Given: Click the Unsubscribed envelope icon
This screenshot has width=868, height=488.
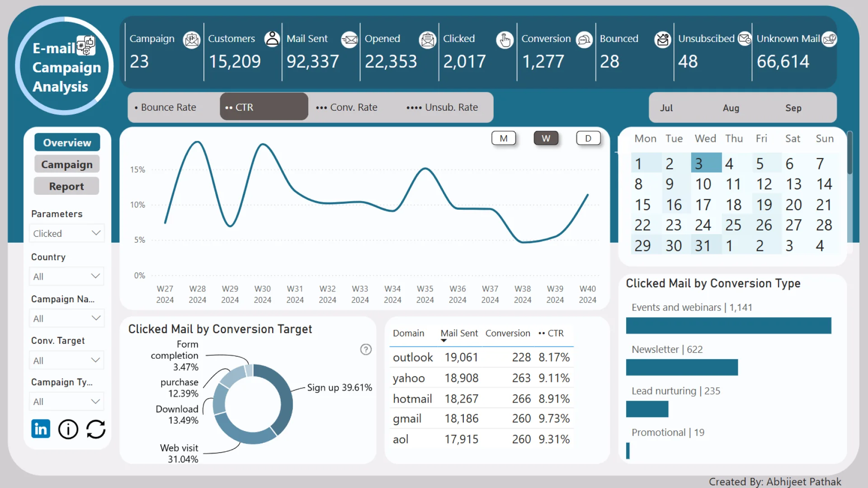Looking at the screenshot, I should click(745, 39).
